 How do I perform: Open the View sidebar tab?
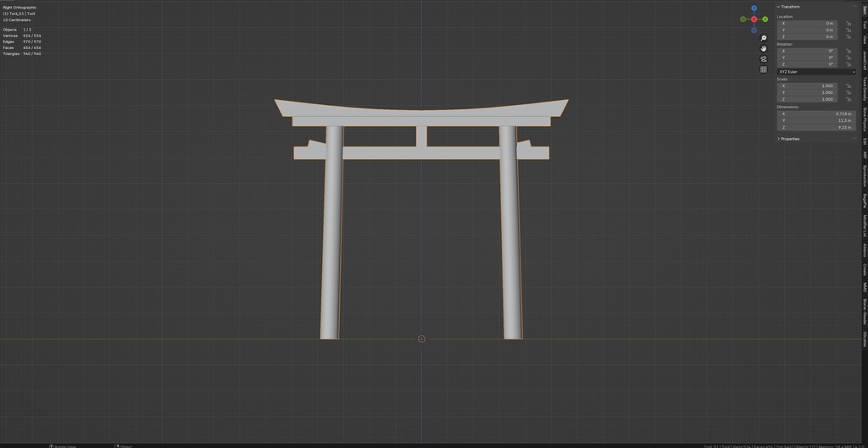click(865, 40)
